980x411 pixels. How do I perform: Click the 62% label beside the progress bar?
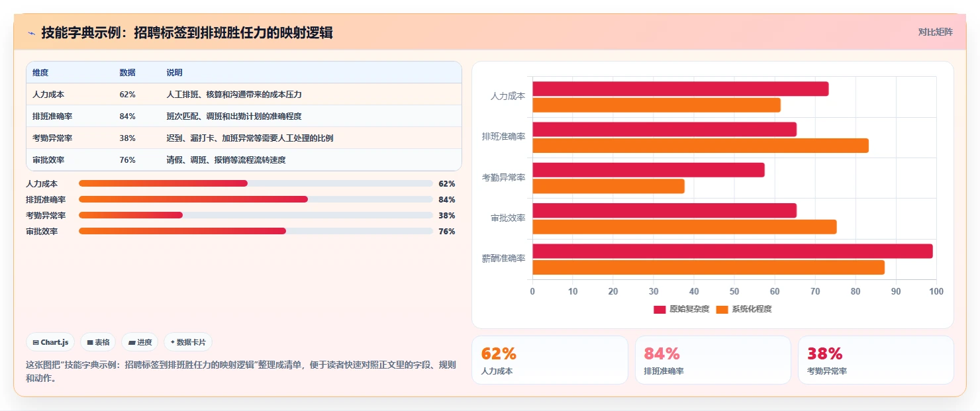point(447,183)
